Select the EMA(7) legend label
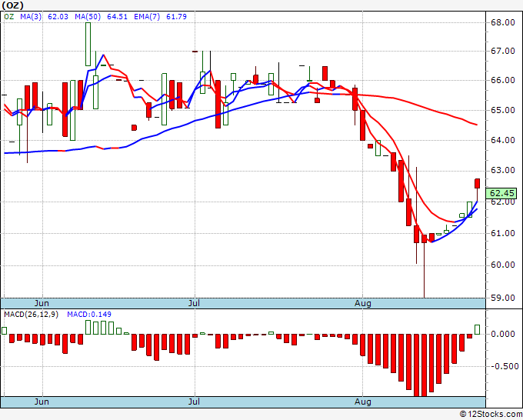The height and width of the screenshot is (420, 523). click(x=147, y=16)
